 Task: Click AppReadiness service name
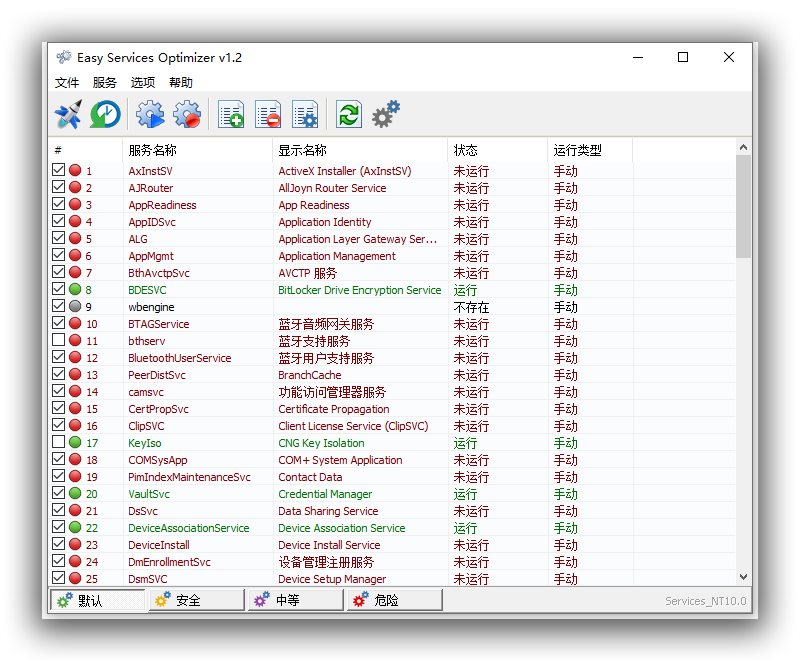pyautogui.click(x=162, y=205)
